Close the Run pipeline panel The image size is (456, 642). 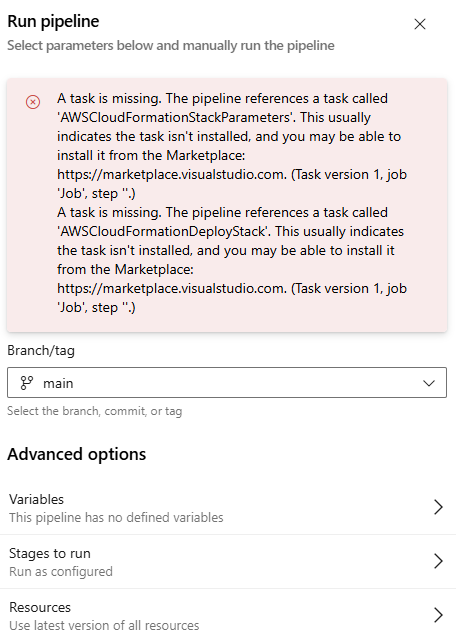click(420, 24)
